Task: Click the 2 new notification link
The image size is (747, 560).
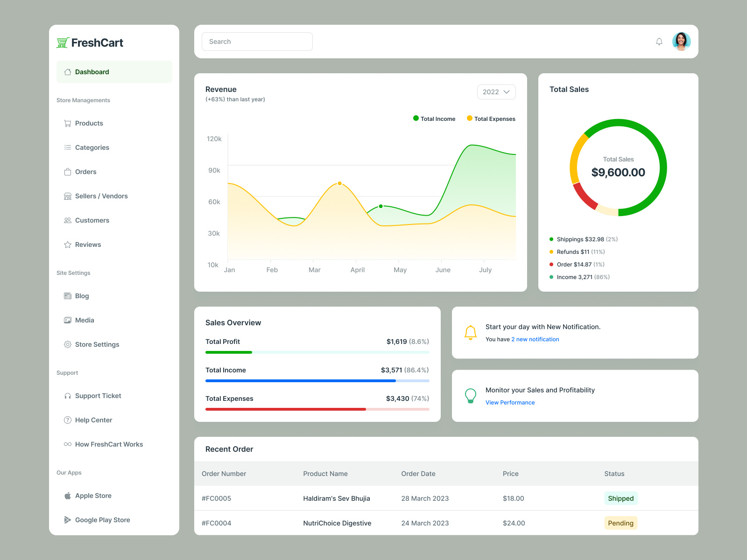Action: coord(535,339)
